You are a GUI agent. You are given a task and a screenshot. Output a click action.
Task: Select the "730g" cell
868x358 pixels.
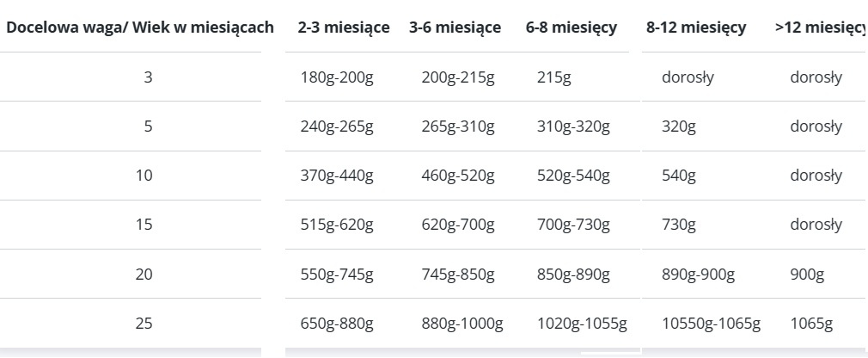[x=679, y=225]
